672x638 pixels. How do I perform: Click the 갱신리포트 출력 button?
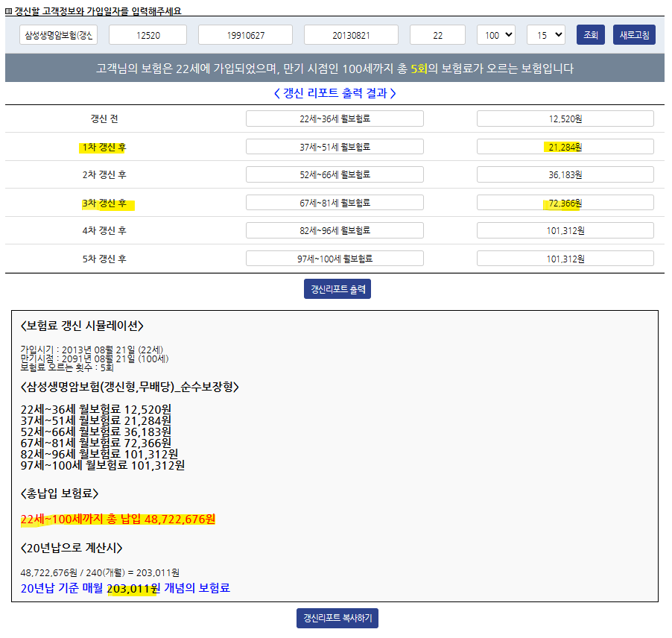click(337, 289)
